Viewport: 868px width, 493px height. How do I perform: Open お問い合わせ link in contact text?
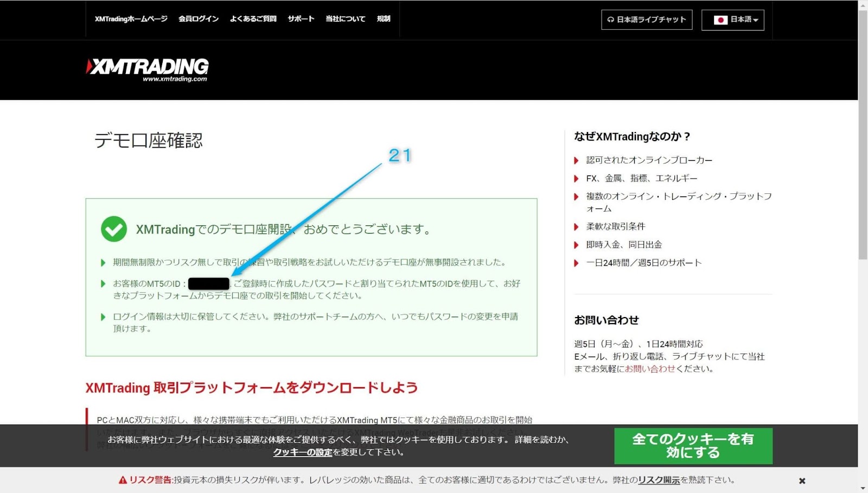[x=650, y=369]
